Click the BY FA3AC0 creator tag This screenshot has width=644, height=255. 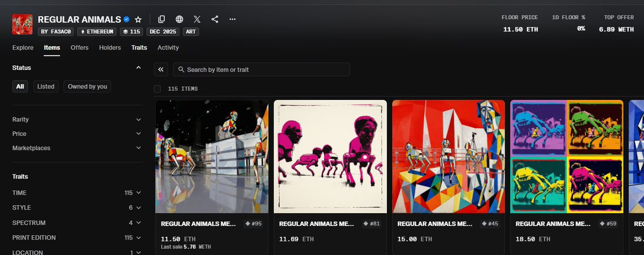click(56, 32)
